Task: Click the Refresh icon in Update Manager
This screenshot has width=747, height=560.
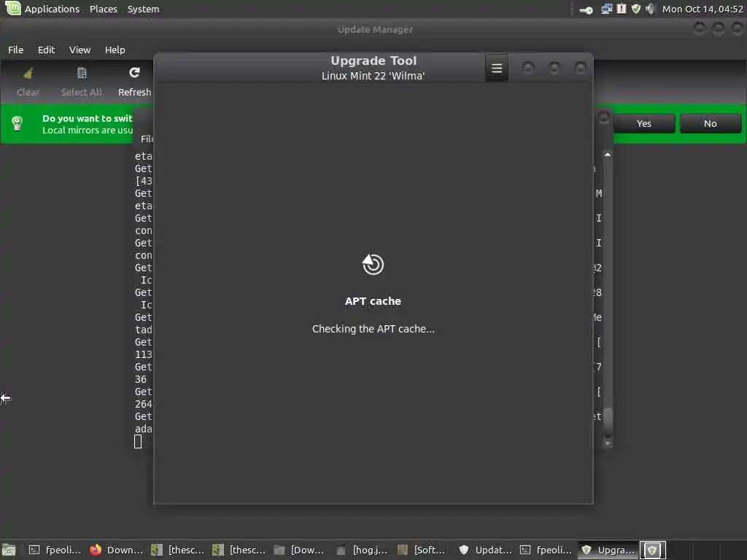Action: click(x=134, y=73)
